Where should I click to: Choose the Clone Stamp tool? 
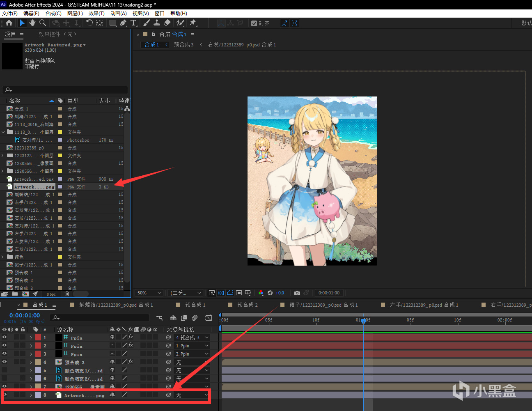coord(157,23)
